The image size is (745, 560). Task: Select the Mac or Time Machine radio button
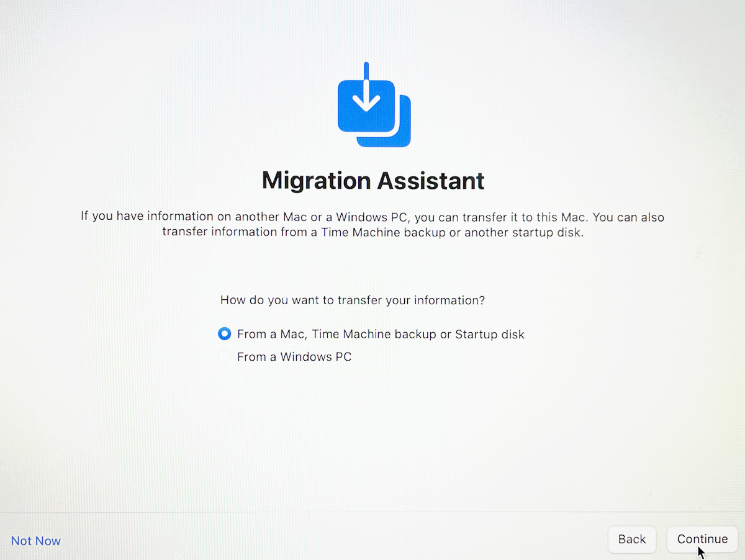[225, 334]
